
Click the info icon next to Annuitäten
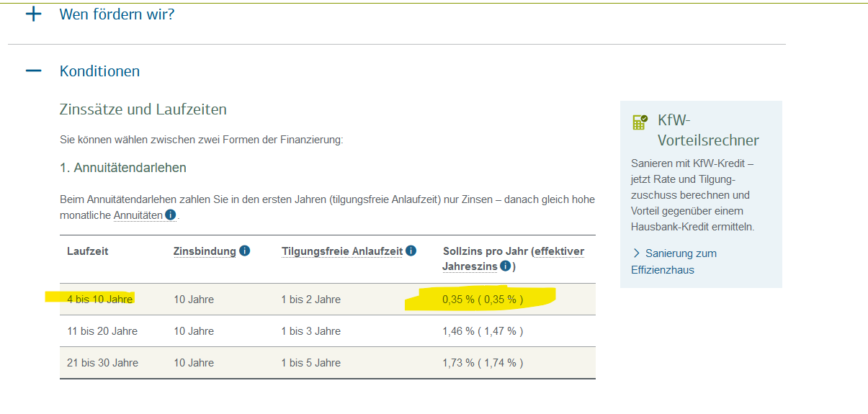(170, 215)
